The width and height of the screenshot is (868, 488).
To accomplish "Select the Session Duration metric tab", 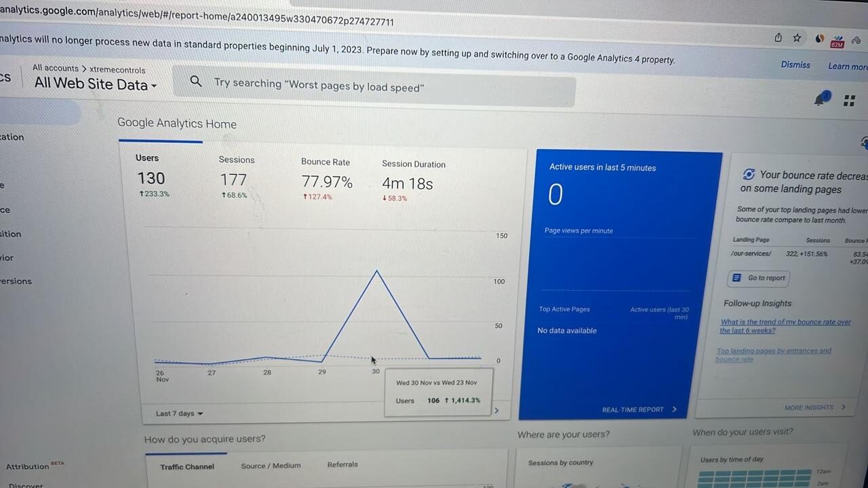I will point(413,182).
